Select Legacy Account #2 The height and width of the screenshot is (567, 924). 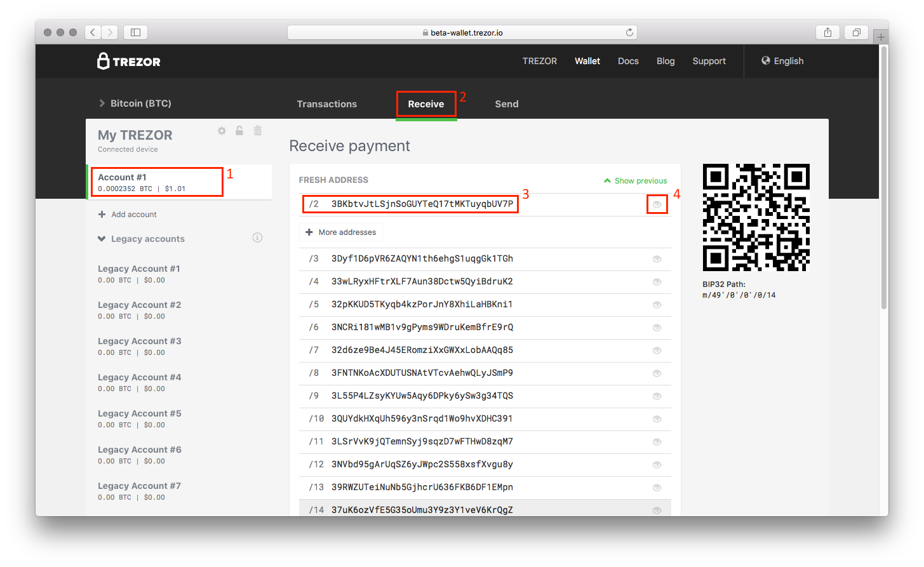(x=140, y=310)
